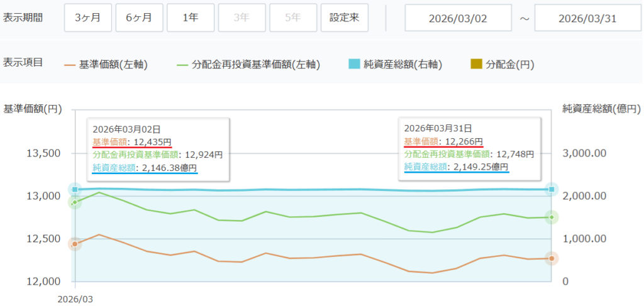Choose the 1年 period option
Screen dimensions: 644x306
tap(191, 18)
